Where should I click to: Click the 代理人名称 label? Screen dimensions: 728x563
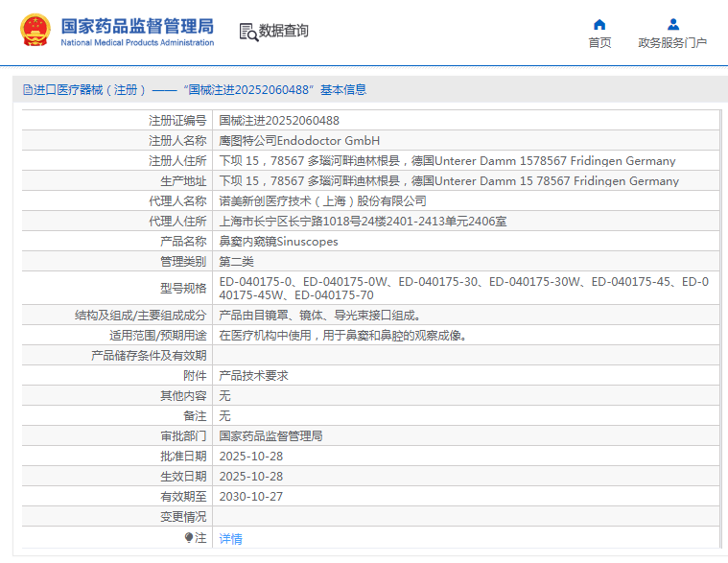(x=177, y=201)
